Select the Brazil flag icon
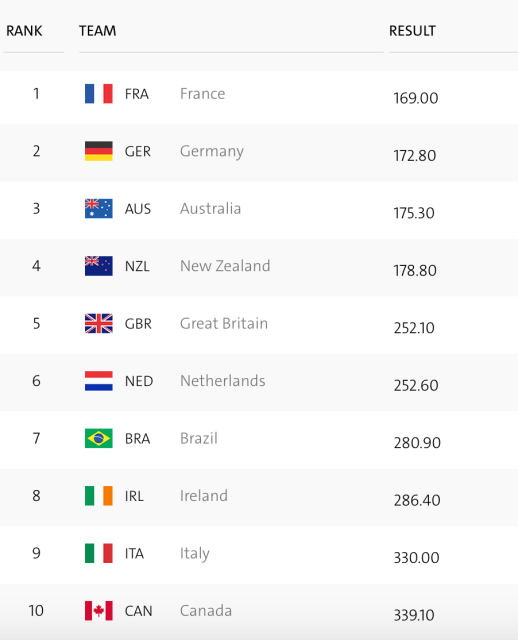This screenshot has width=518, height=640. pyautogui.click(x=98, y=438)
